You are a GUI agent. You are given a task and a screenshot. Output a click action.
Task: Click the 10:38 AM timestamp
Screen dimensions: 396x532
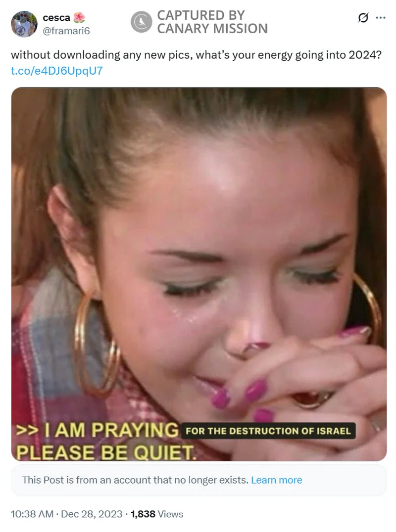32,514
